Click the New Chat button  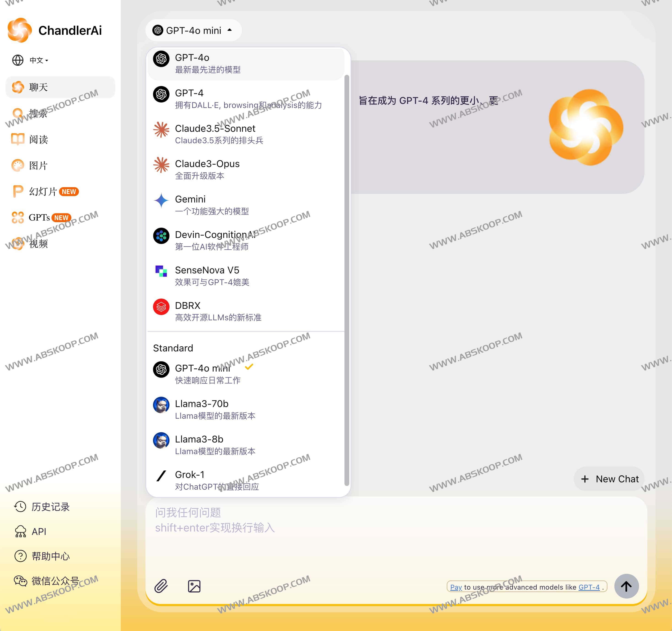coord(609,479)
